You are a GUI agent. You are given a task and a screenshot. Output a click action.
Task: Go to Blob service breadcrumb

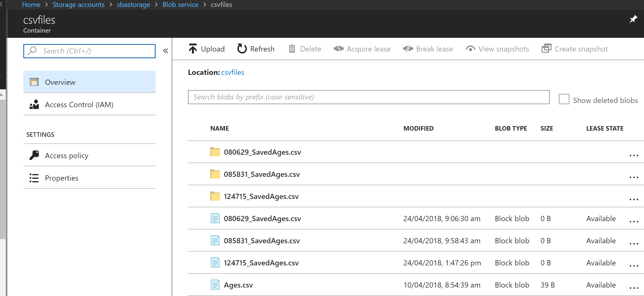pos(180,4)
